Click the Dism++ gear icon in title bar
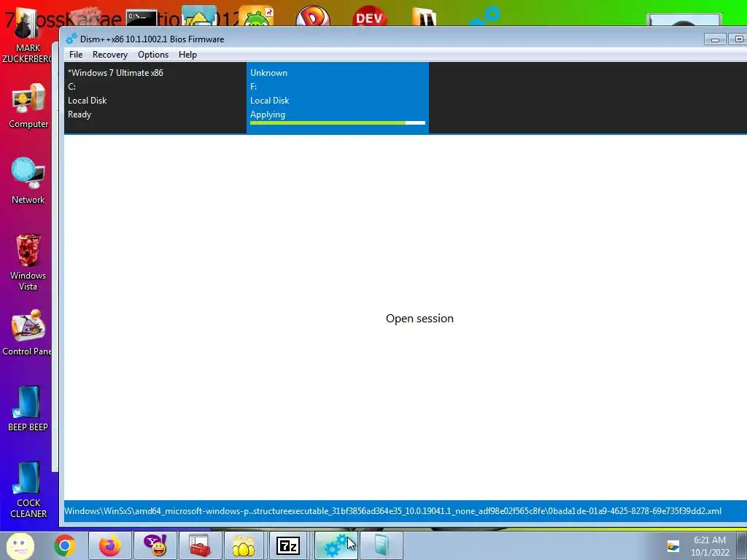This screenshot has width=747, height=560. tap(71, 39)
